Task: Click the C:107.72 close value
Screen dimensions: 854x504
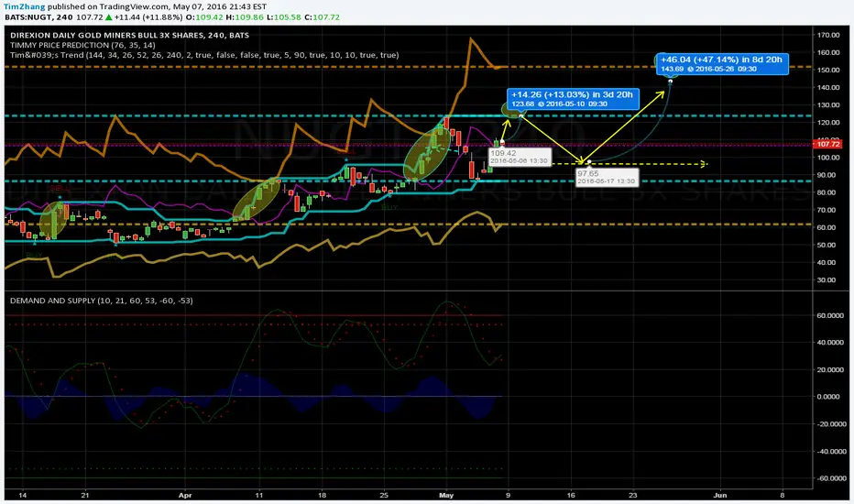Action: coord(322,16)
